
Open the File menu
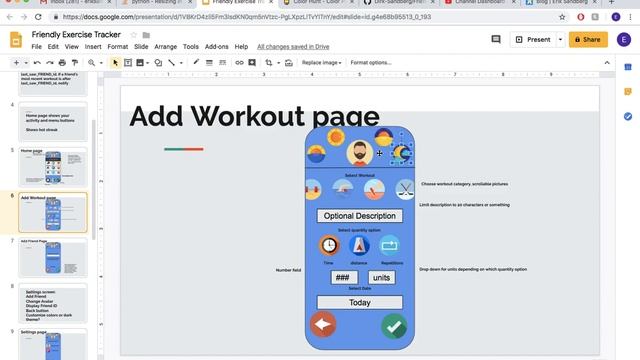pos(36,47)
